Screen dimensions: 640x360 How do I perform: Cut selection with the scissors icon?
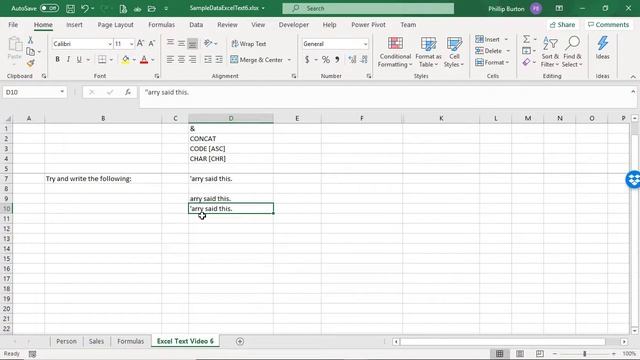(30, 40)
